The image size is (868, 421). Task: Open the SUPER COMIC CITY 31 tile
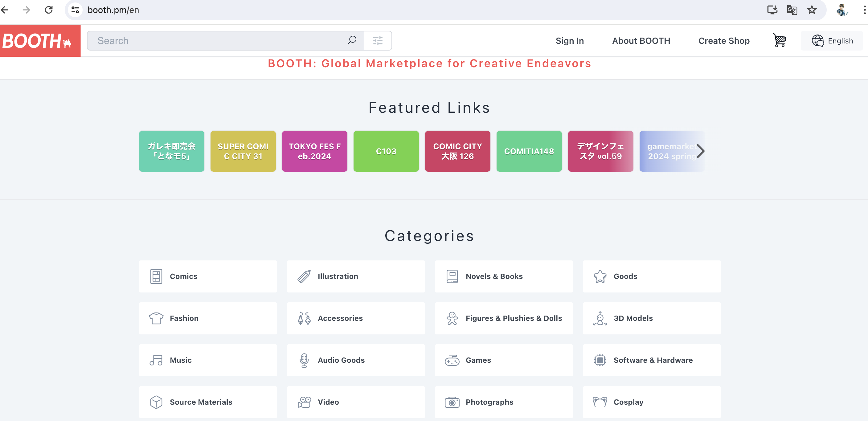click(243, 151)
